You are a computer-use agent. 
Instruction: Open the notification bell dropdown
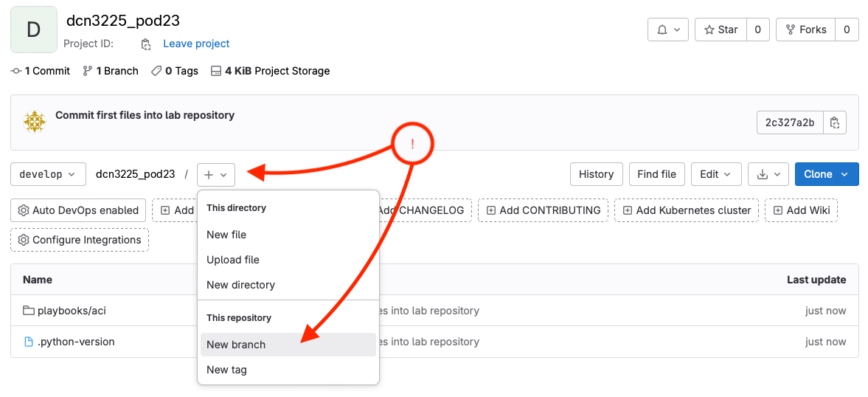click(668, 30)
